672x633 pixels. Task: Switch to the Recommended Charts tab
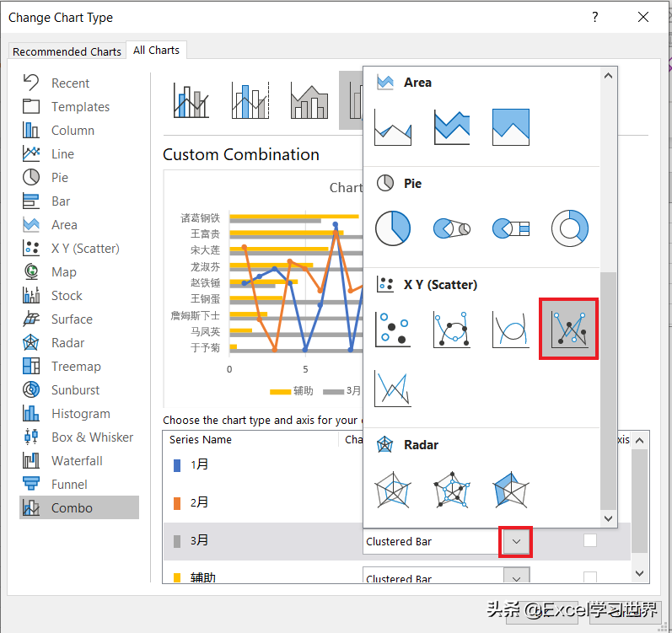pyautogui.click(x=67, y=51)
